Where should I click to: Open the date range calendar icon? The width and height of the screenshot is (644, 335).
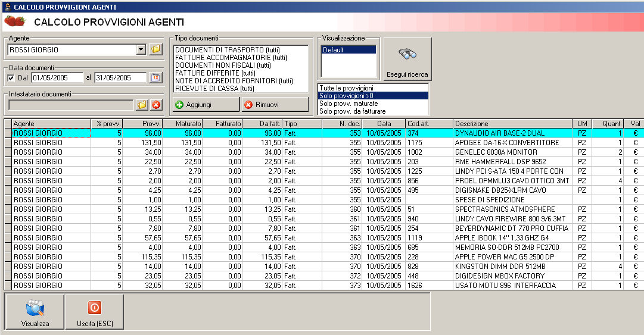155,77
